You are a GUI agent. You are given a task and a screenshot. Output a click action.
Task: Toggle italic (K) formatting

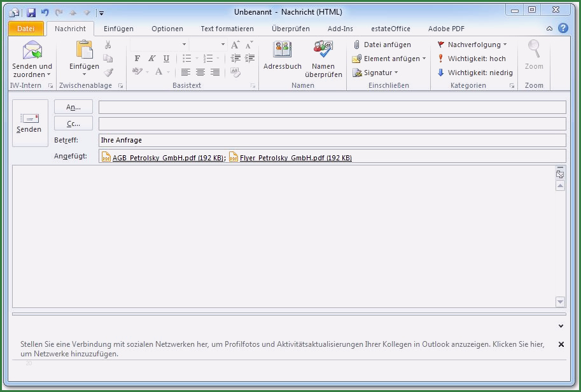[152, 59]
